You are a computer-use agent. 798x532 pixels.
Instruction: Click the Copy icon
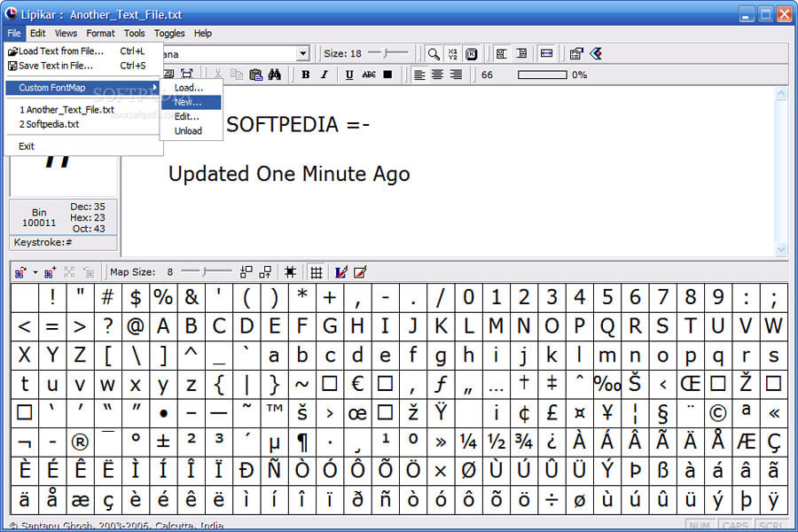point(237,74)
